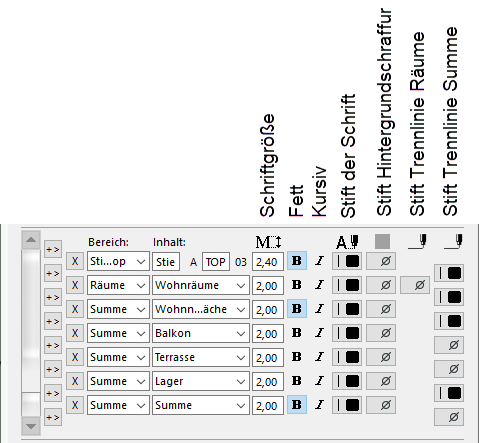The height and width of the screenshot is (443, 479).
Task: Set room divider pen for Wohnräume row
Action: [415, 286]
